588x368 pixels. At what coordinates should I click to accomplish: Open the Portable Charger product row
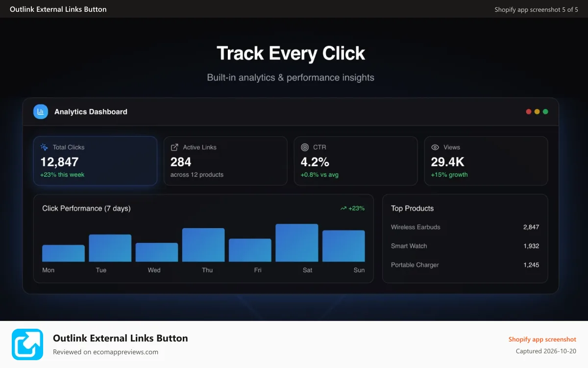[465, 265]
